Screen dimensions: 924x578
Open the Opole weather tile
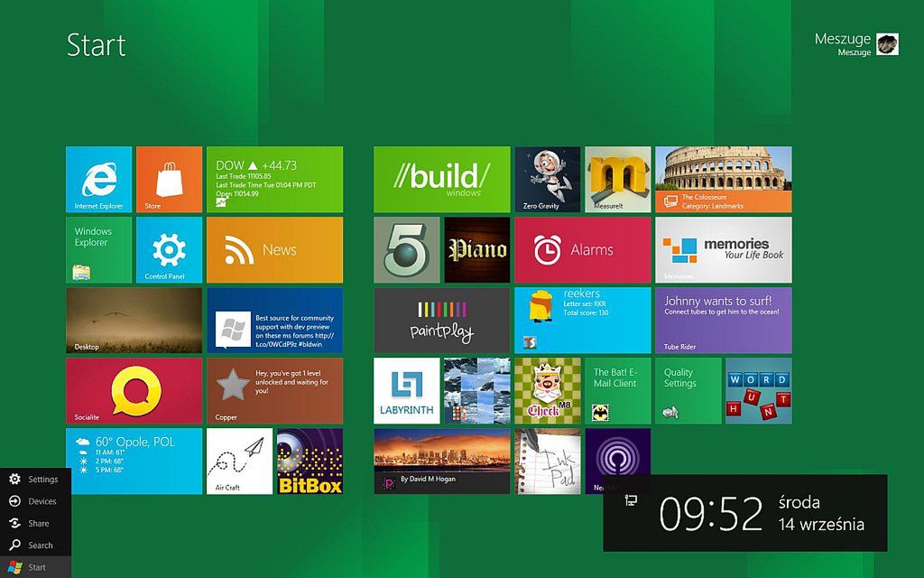click(x=134, y=461)
